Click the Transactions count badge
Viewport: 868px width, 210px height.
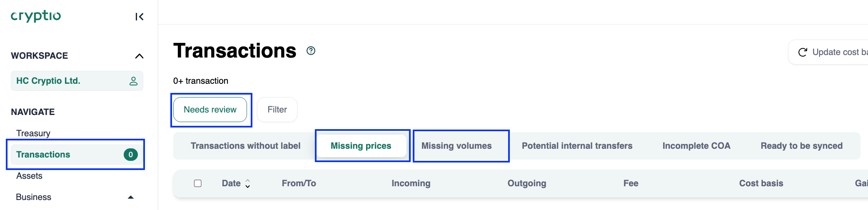tap(130, 155)
